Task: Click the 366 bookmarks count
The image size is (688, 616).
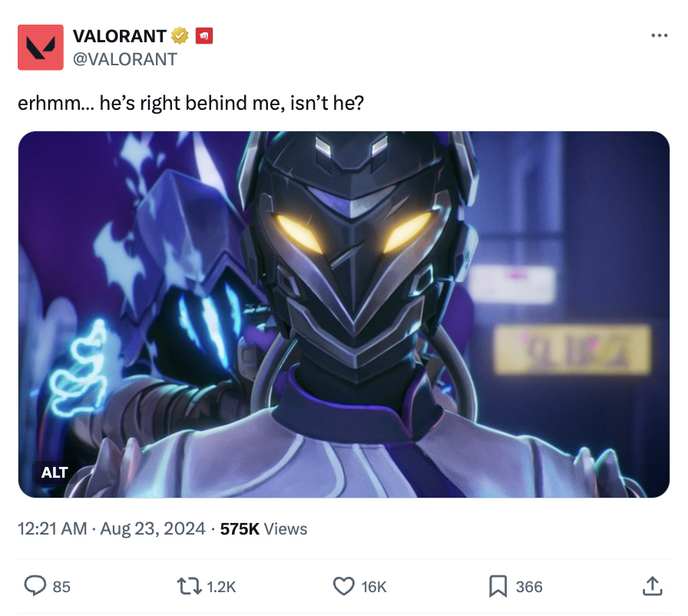Action: tap(529, 587)
